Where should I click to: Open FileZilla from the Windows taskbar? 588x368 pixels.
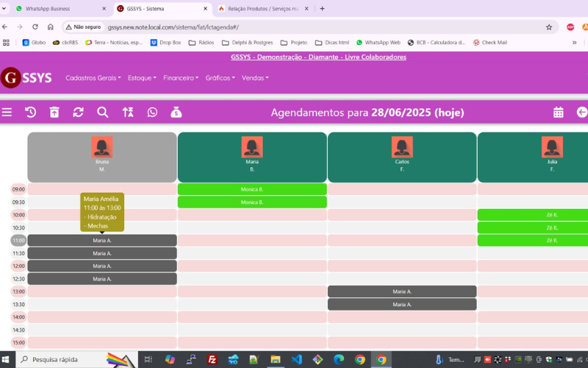point(212,360)
